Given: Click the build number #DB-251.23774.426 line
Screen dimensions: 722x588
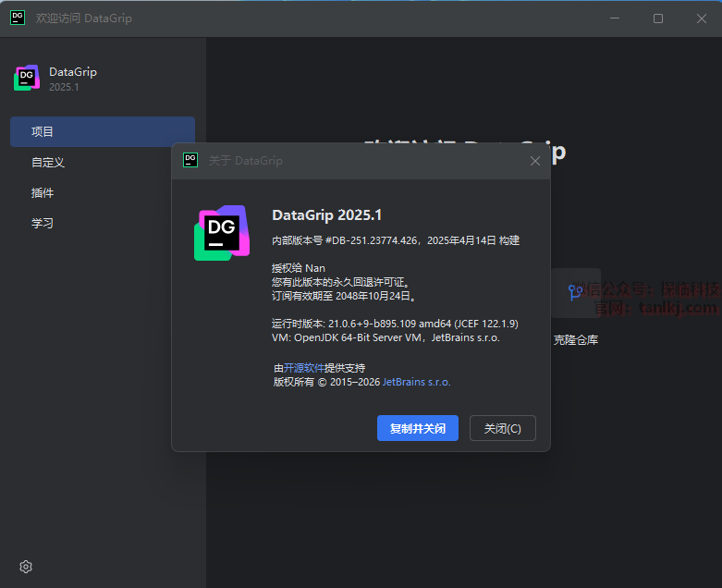Looking at the screenshot, I should coord(396,240).
